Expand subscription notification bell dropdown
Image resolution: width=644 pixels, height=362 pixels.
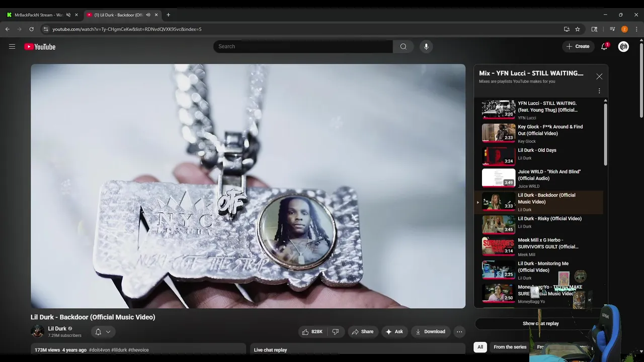point(103,332)
